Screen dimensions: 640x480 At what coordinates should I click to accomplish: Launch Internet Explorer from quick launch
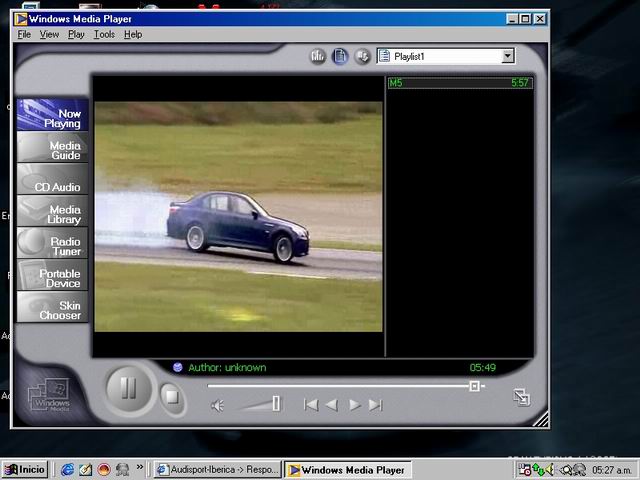pyautogui.click(x=67, y=470)
